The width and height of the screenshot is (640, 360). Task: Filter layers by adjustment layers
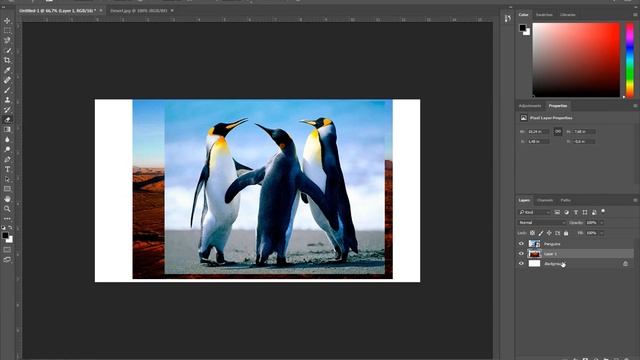click(567, 212)
